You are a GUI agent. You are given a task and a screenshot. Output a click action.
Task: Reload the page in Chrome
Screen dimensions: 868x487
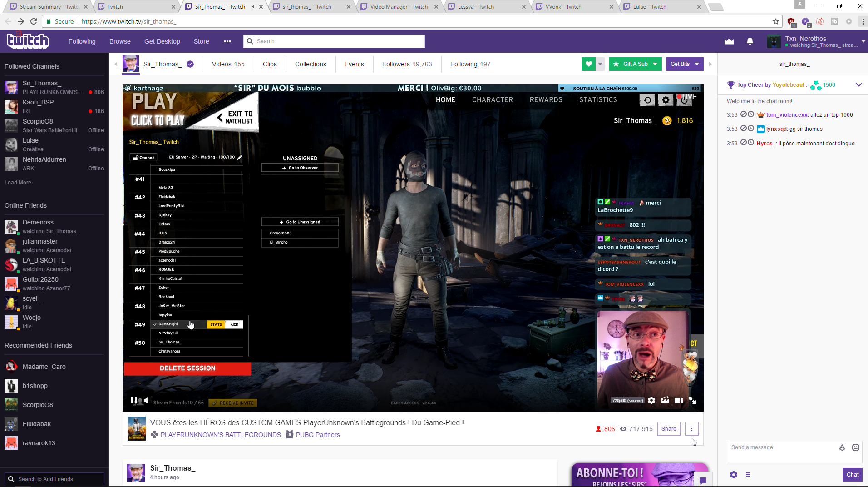coord(34,21)
